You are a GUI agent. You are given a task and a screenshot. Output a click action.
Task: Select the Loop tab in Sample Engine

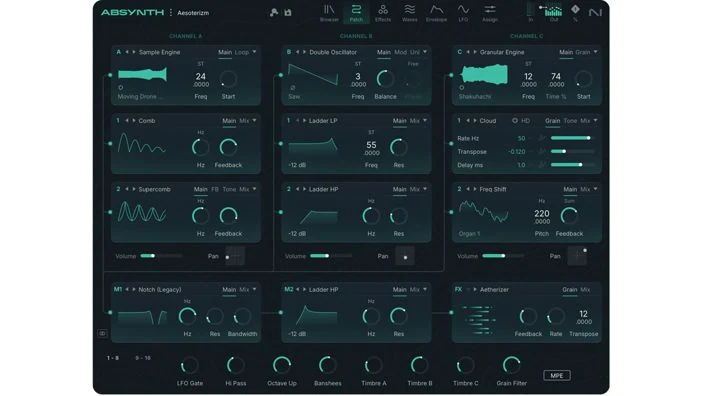click(242, 52)
